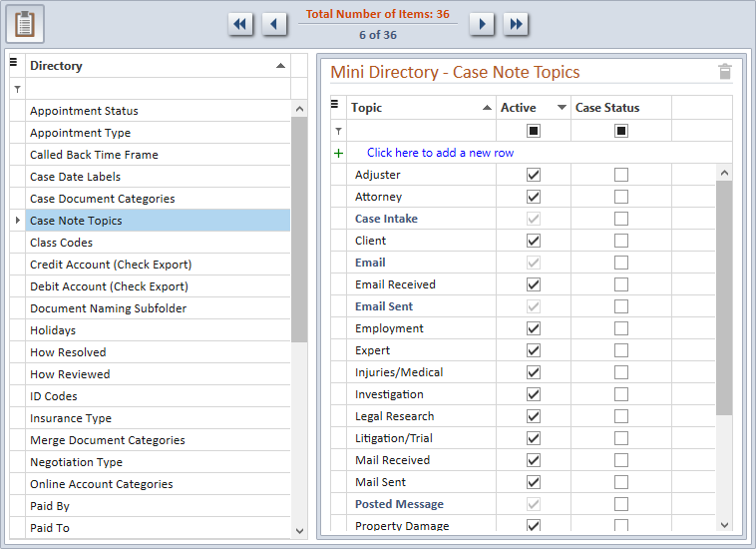This screenshot has height=549, width=756.
Task: Click the trash can delete icon
Action: [725, 72]
